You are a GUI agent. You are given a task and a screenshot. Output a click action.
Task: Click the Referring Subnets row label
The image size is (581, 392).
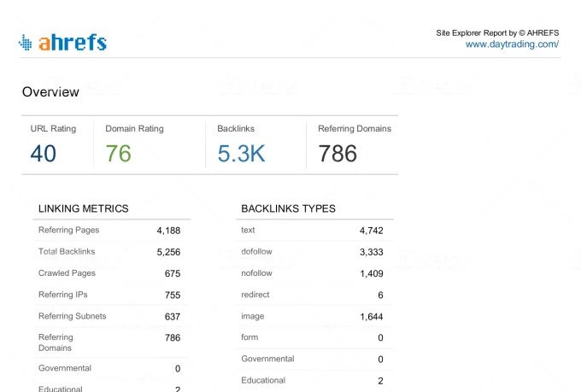tap(73, 316)
